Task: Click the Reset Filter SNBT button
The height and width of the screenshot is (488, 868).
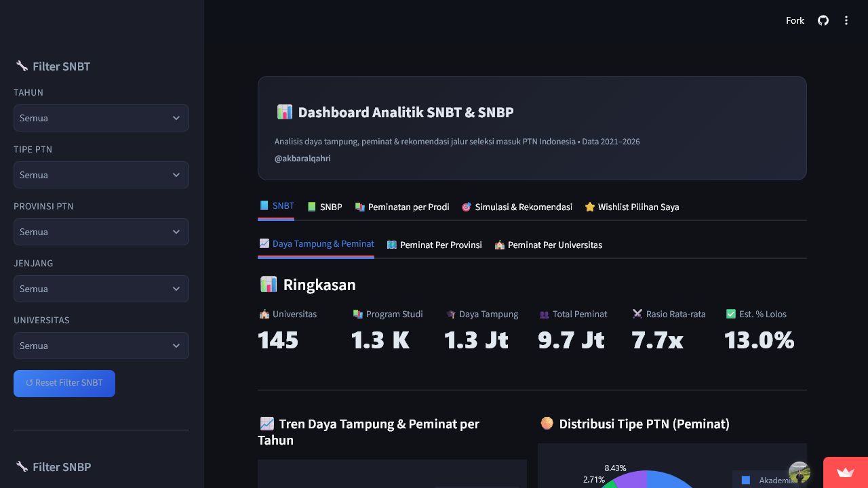Action: pyautogui.click(x=64, y=384)
